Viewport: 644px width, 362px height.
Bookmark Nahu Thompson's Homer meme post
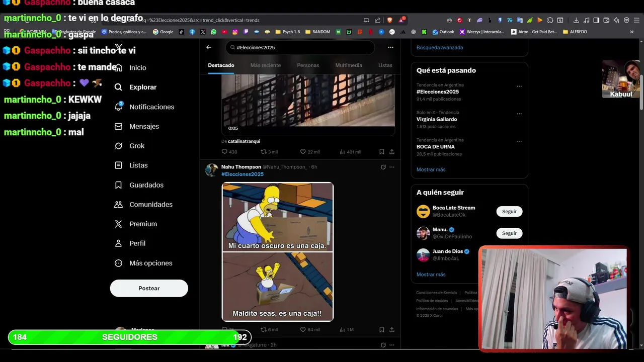click(381, 329)
